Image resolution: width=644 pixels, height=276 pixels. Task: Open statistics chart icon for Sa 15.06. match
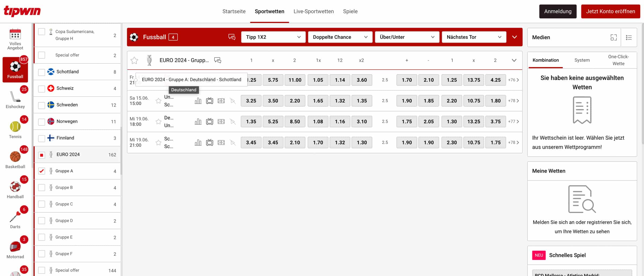click(198, 101)
